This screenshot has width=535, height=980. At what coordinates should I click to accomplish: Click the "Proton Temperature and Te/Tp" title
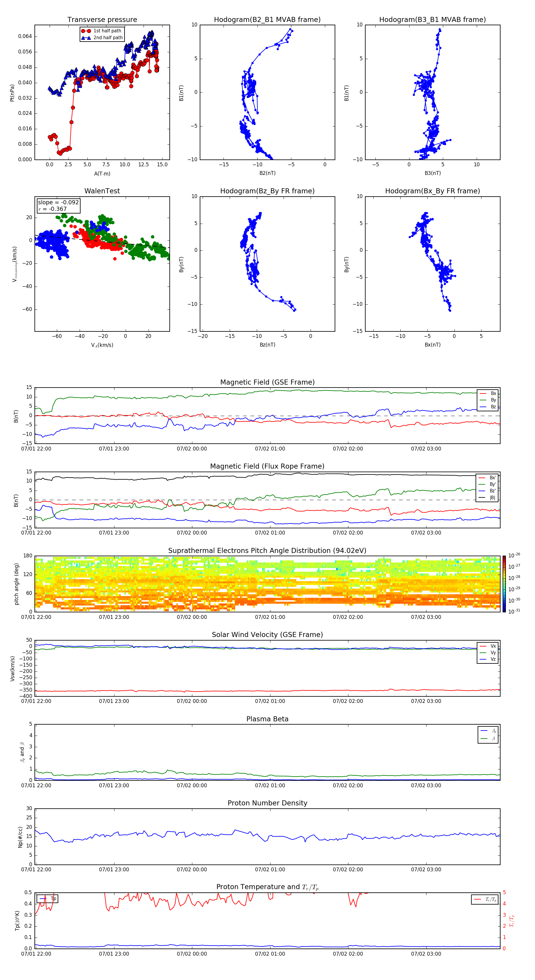[x=267, y=887]
